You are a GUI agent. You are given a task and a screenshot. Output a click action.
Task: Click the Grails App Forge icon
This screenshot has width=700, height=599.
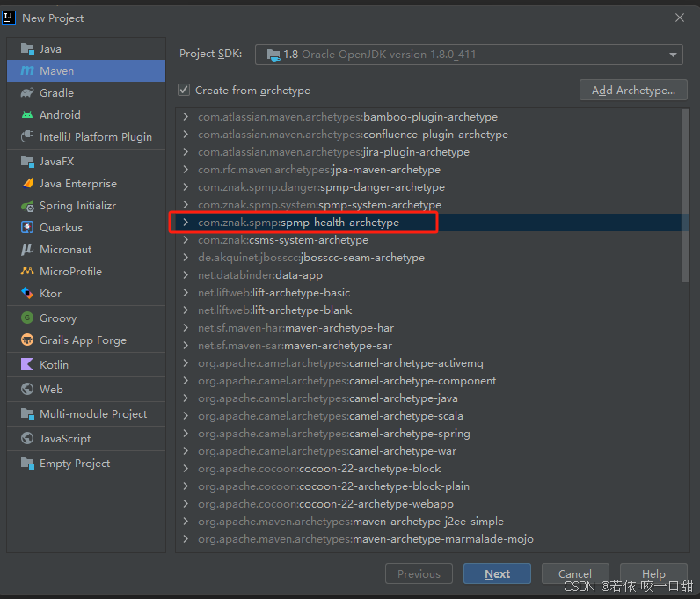[x=26, y=340]
